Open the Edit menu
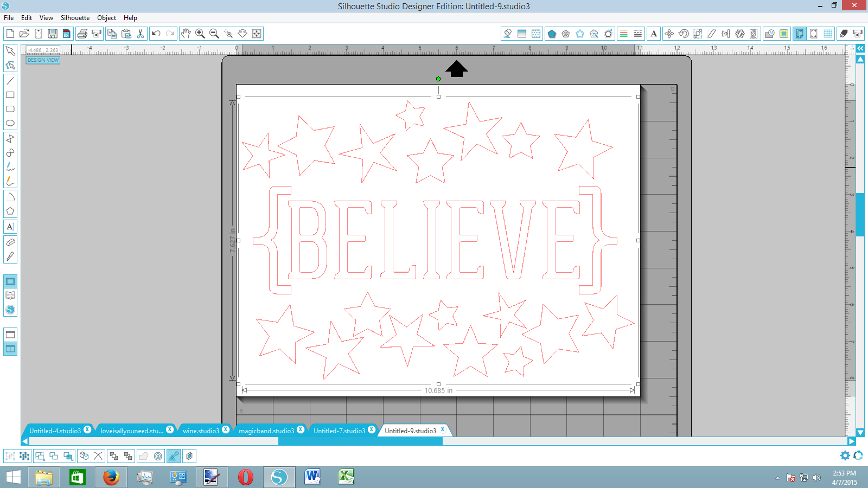 point(27,18)
